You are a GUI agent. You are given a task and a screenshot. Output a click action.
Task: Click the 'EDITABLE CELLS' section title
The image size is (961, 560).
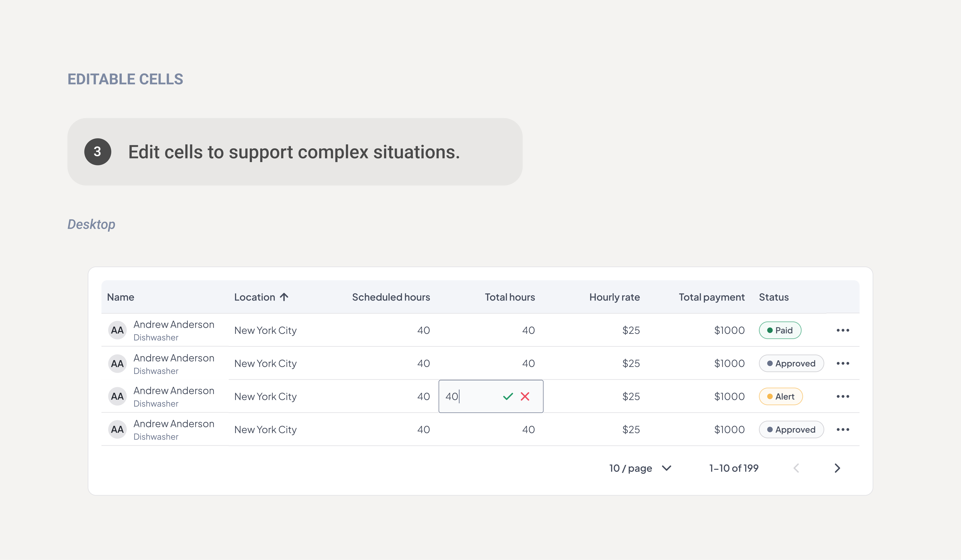(x=125, y=79)
